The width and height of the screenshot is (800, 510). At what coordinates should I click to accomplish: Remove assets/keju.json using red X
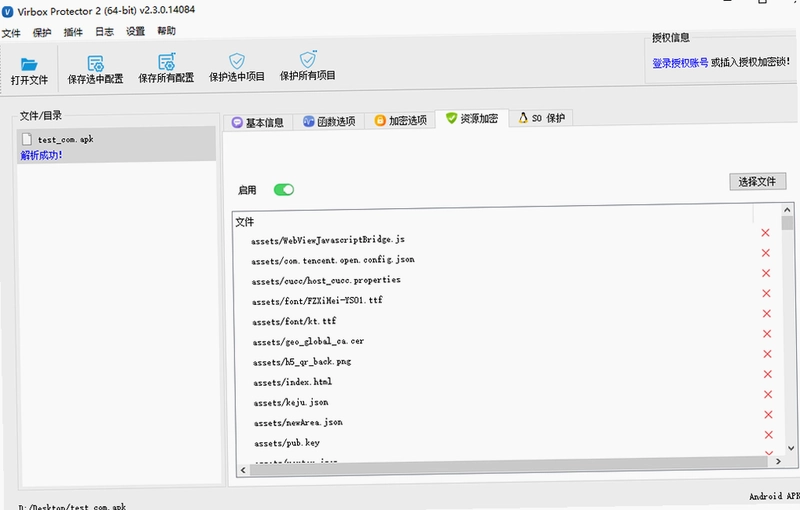767,394
